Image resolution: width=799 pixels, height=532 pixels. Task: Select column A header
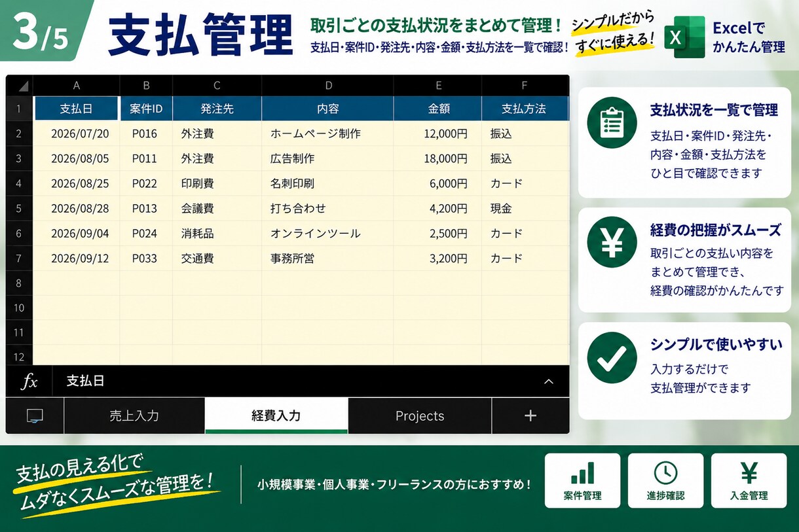(77, 86)
